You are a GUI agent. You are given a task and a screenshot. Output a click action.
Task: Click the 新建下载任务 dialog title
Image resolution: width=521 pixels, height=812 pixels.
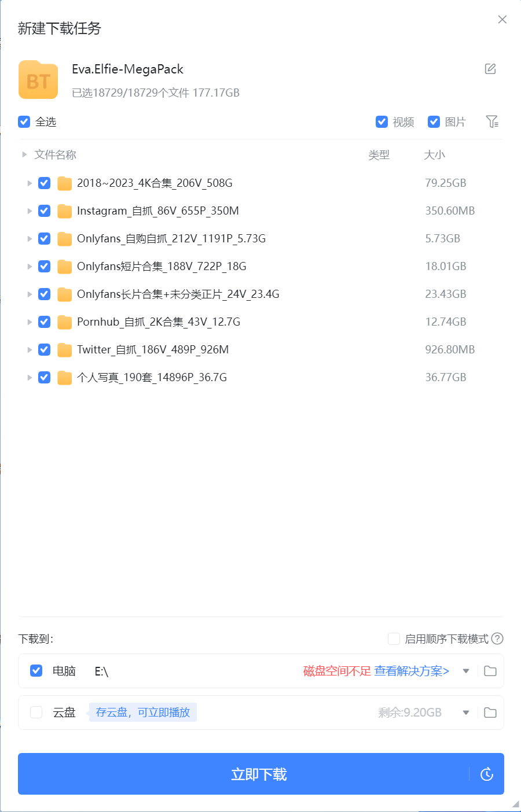coord(60,28)
